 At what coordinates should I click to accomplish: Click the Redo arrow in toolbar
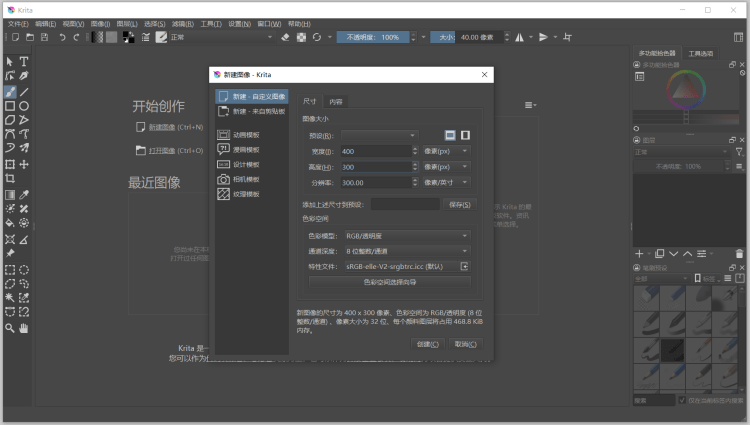77,37
